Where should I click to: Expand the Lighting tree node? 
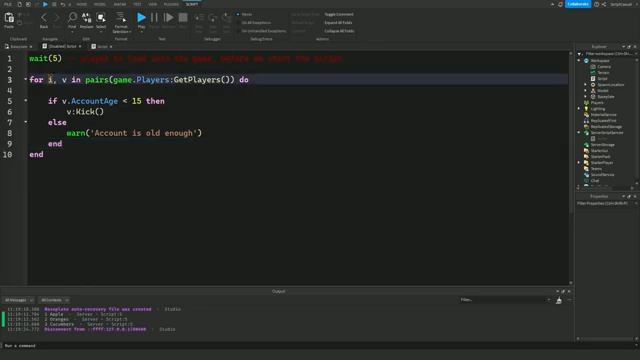579,109
